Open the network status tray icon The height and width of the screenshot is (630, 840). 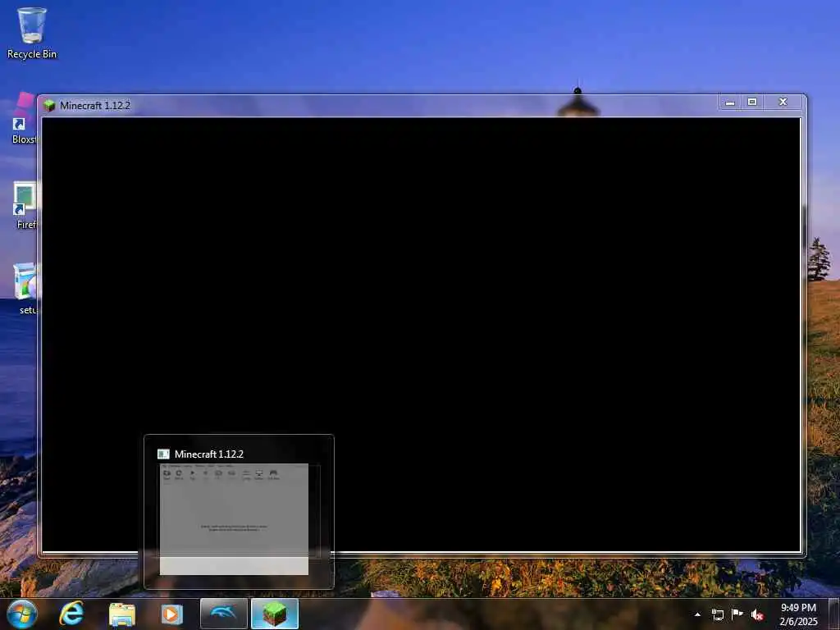(717, 614)
